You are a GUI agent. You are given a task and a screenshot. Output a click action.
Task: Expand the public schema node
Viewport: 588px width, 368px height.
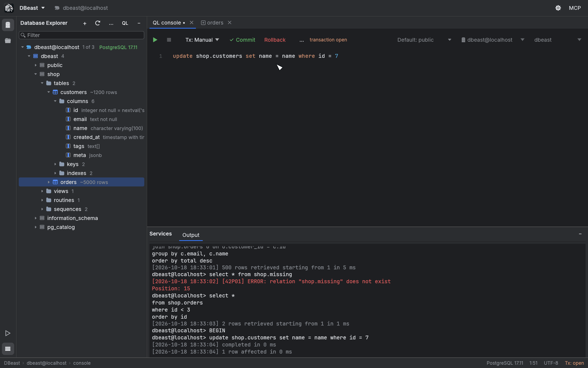coord(36,65)
